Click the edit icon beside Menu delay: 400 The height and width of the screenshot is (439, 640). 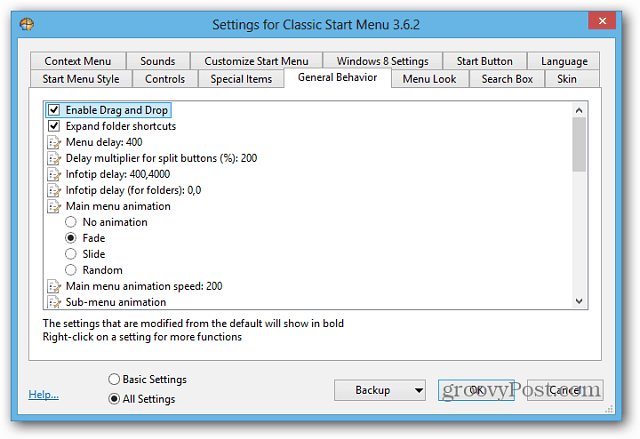tap(54, 142)
